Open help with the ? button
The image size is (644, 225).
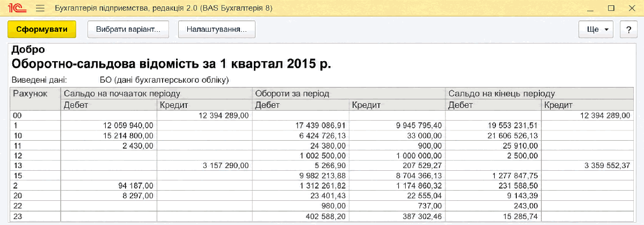pos(628,30)
